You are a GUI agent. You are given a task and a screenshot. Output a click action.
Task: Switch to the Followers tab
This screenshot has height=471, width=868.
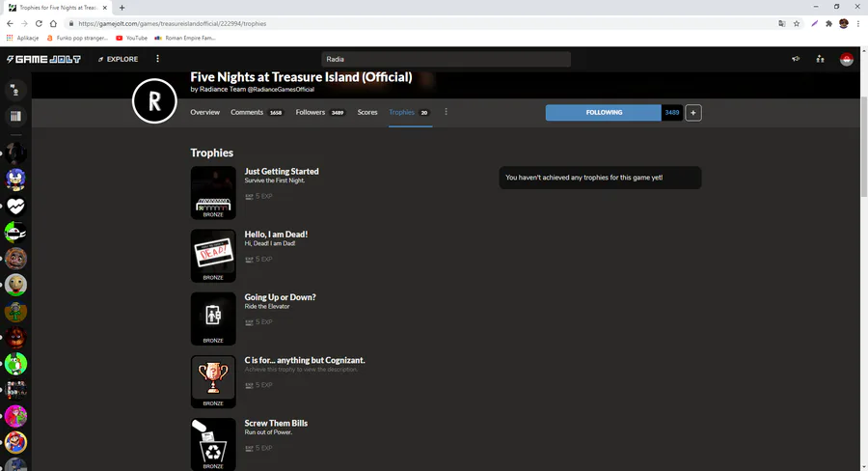coord(320,112)
